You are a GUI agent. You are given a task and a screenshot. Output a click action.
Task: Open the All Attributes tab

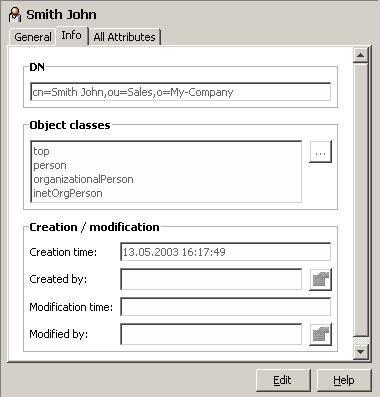click(125, 37)
